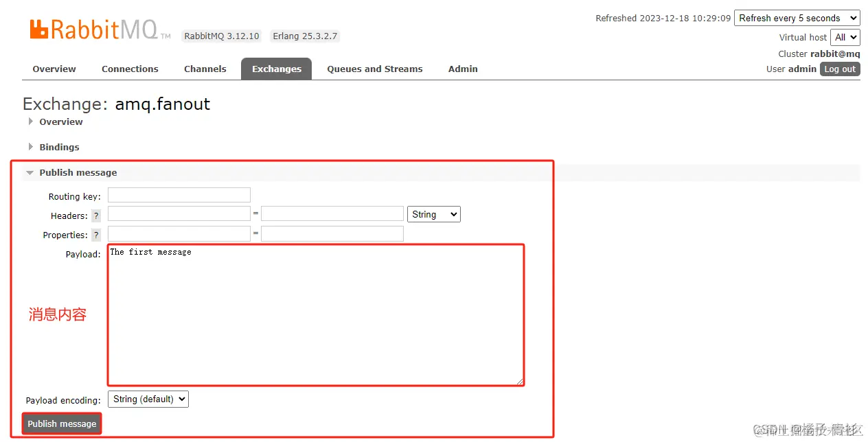Click the Properties value input field
Viewport: 868px width, 442px height.
tap(332, 233)
